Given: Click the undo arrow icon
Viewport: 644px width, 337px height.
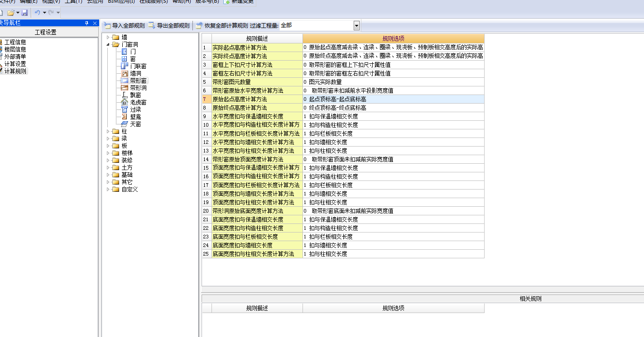Looking at the screenshot, I should click(38, 13).
